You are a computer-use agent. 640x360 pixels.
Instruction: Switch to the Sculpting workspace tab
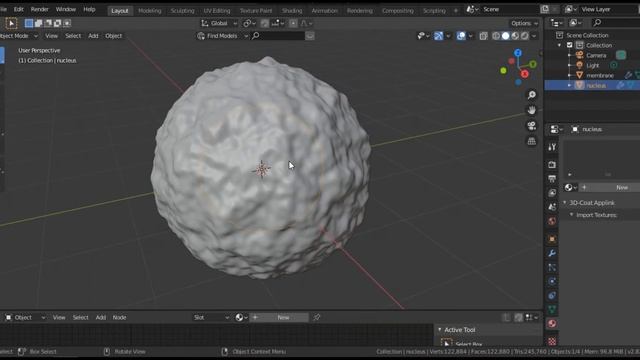182,11
